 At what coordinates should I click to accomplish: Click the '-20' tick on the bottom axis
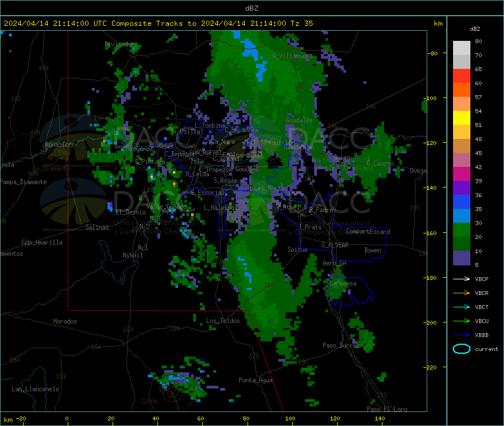[21, 418]
